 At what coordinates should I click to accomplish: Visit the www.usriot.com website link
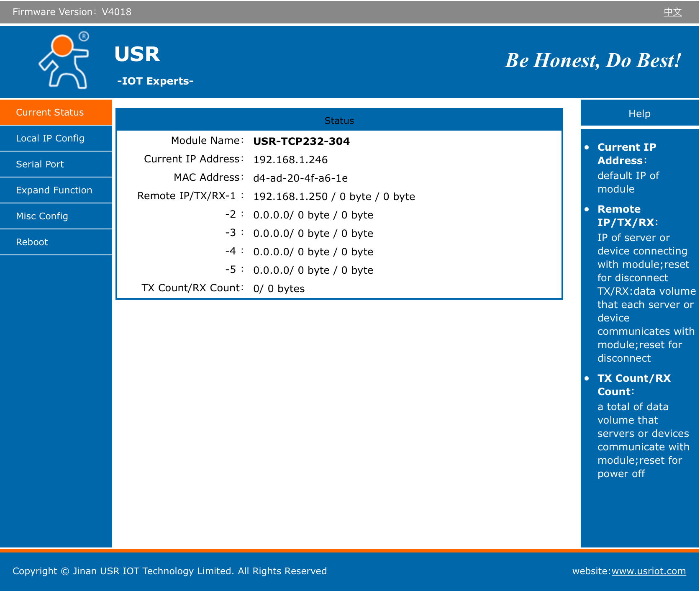649,571
